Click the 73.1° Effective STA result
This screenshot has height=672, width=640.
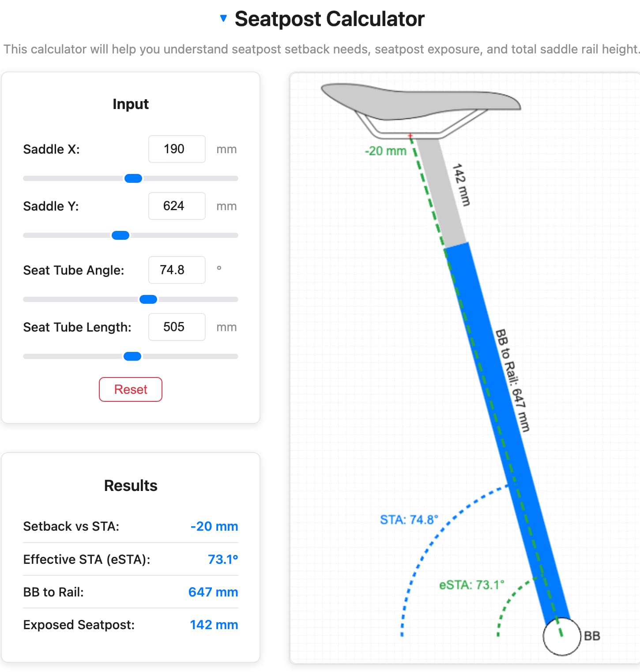[223, 559]
